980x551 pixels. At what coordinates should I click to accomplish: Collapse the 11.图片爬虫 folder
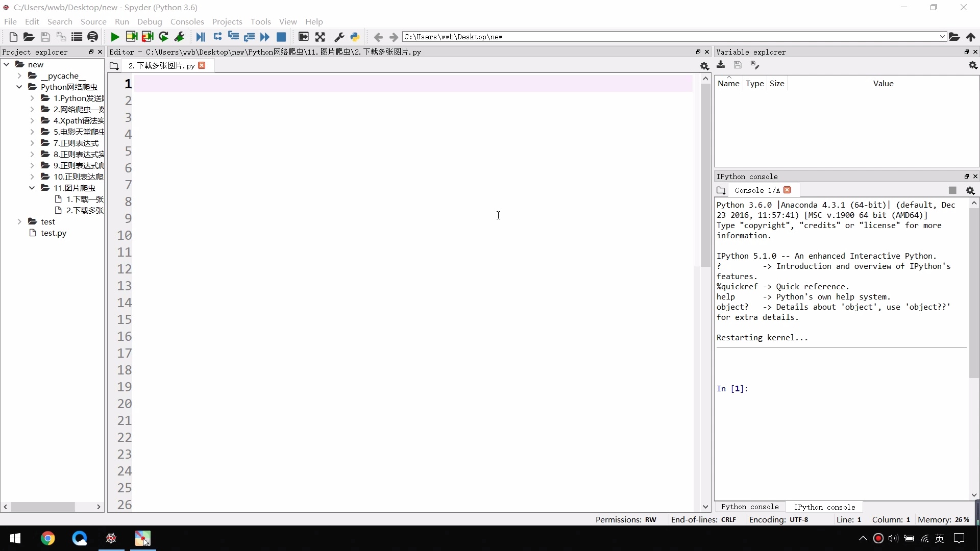[x=32, y=188]
